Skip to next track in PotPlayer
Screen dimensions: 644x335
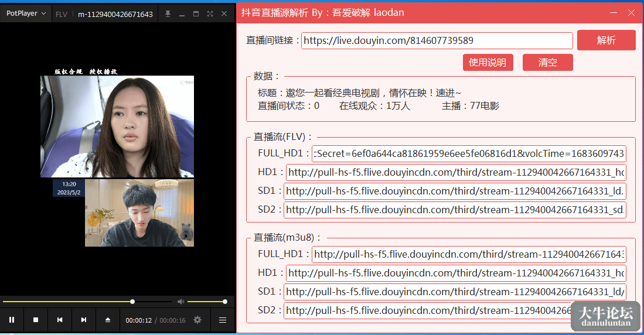[84, 320]
